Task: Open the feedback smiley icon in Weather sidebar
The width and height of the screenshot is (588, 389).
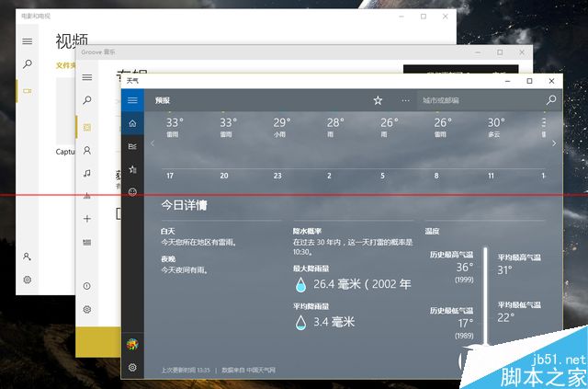Action: (x=132, y=192)
